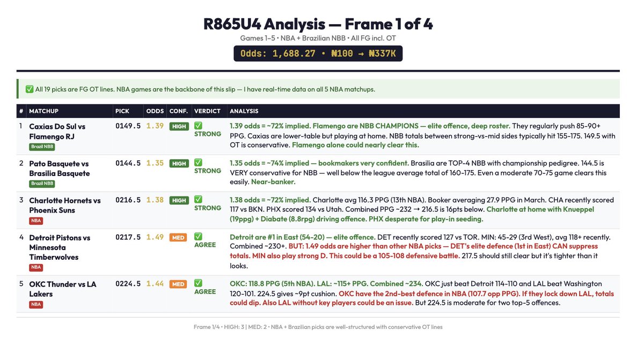
Task: Click the verdict check icon for OKC Thunder row
Action: click(x=198, y=283)
